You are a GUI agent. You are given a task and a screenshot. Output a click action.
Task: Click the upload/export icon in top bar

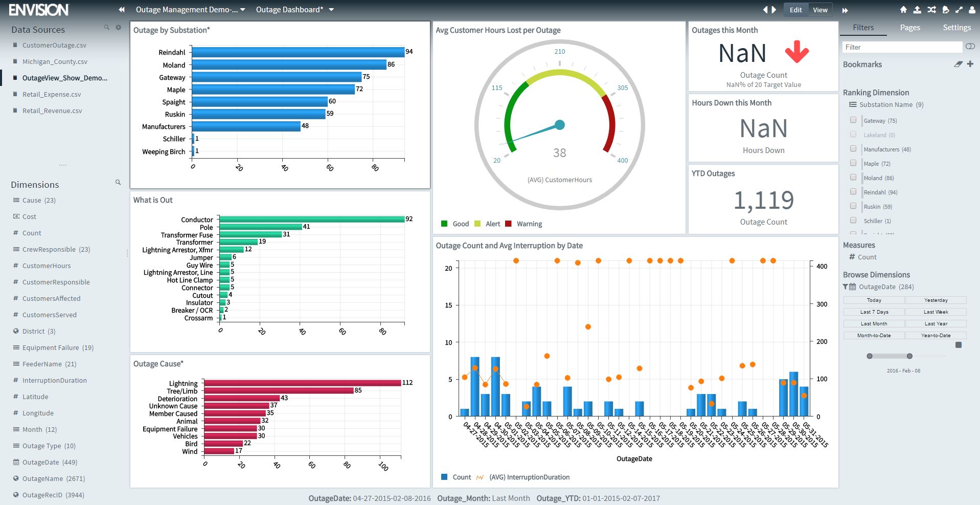917,10
